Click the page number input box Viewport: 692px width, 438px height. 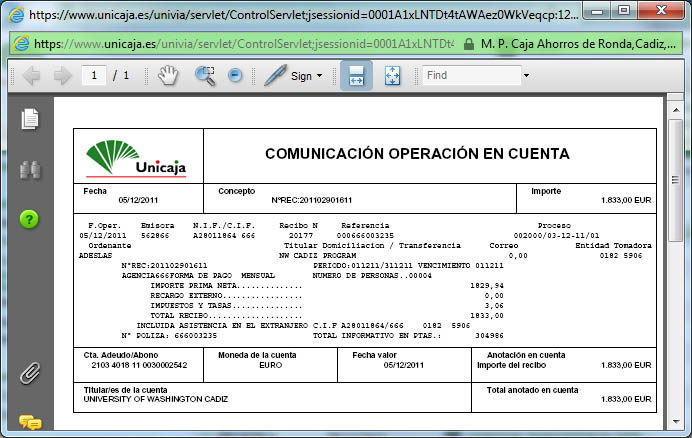94,76
